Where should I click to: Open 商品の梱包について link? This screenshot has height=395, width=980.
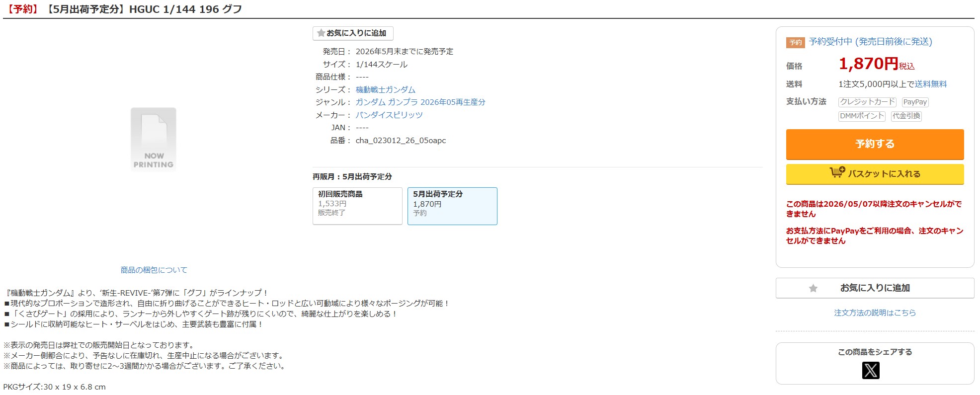point(154,270)
